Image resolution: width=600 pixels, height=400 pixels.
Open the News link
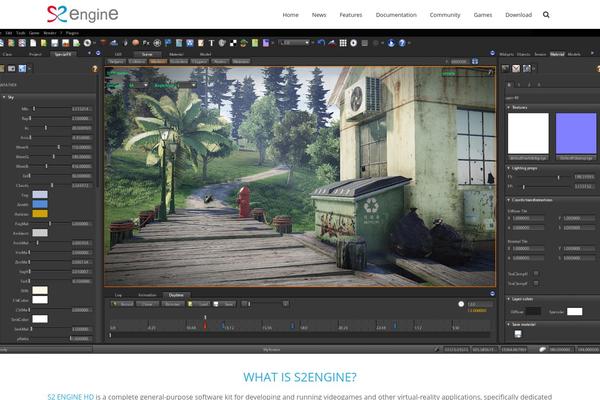point(319,15)
